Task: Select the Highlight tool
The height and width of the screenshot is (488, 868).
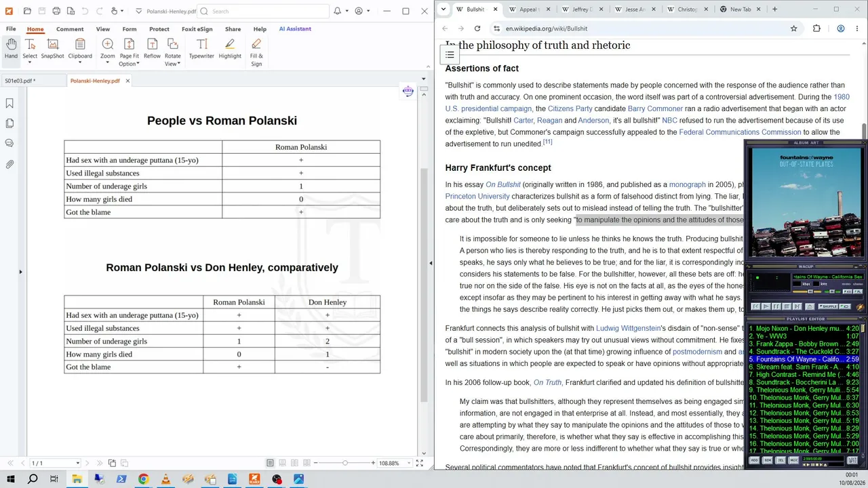Action: click(230, 49)
